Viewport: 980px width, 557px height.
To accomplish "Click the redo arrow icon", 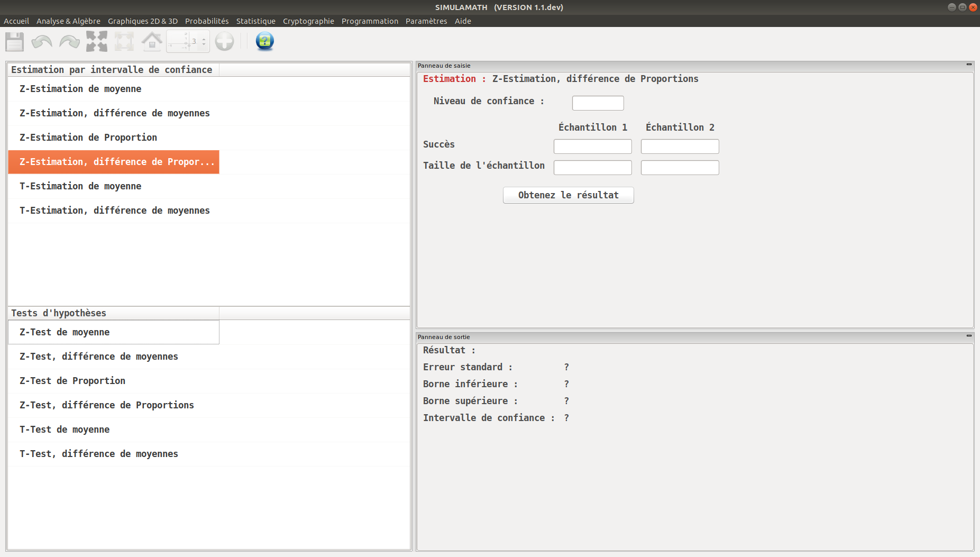I will point(69,41).
